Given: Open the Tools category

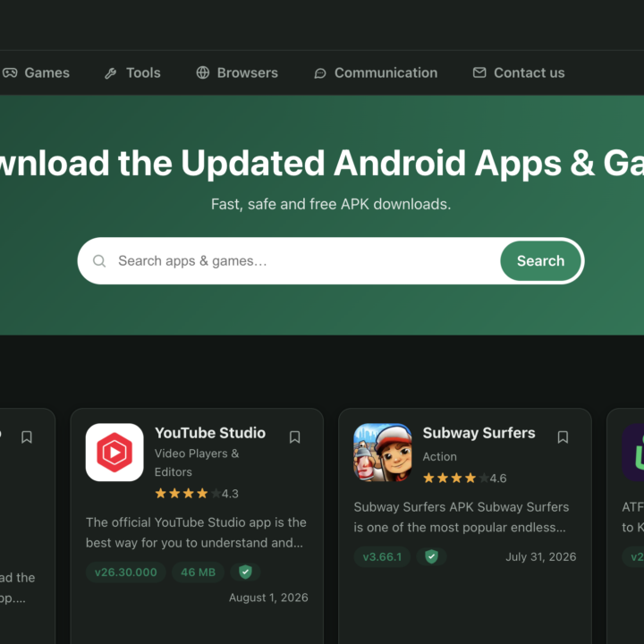Looking at the screenshot, I should tap(132, 72).
